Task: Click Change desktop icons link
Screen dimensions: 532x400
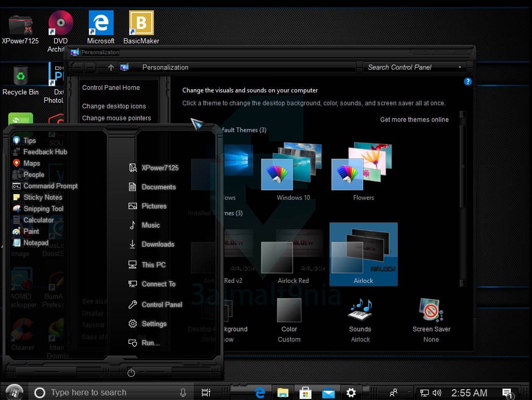Action: point(114,106)
